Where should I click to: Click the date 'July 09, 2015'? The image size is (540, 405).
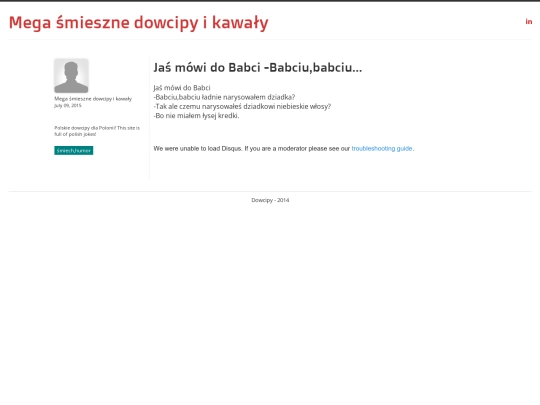pyautogui.click(x=68, y=106)
